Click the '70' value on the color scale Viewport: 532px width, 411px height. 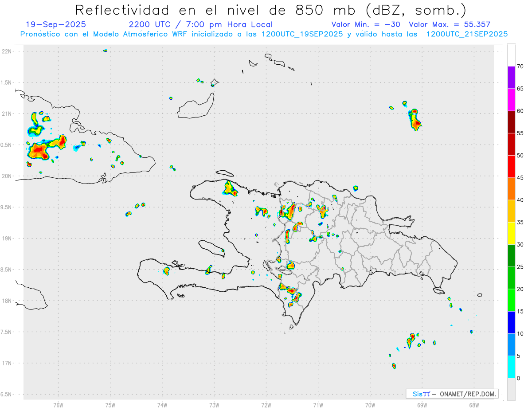pyautogui.click(x=520, y=67)
